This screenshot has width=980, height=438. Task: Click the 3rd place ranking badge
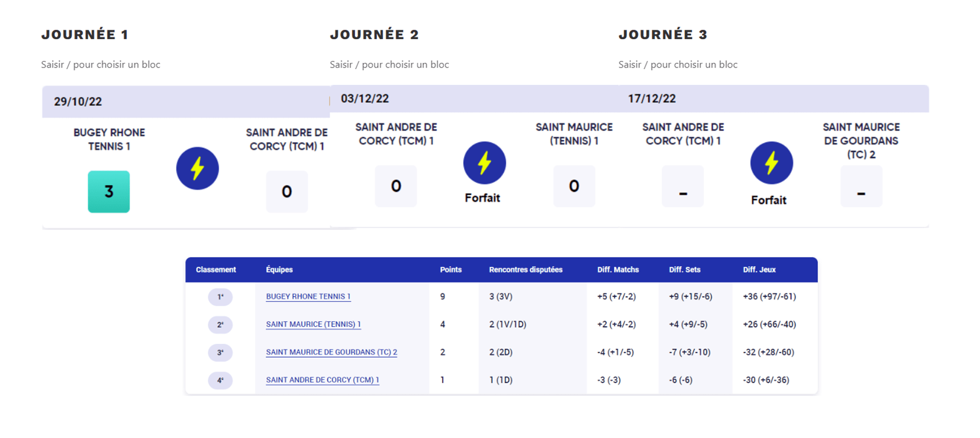[x=220, y=352]
